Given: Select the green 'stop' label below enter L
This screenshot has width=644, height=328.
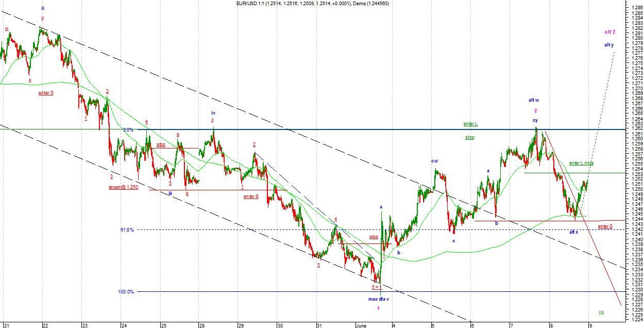Looking at the screenshot, I should click(469, 138).
